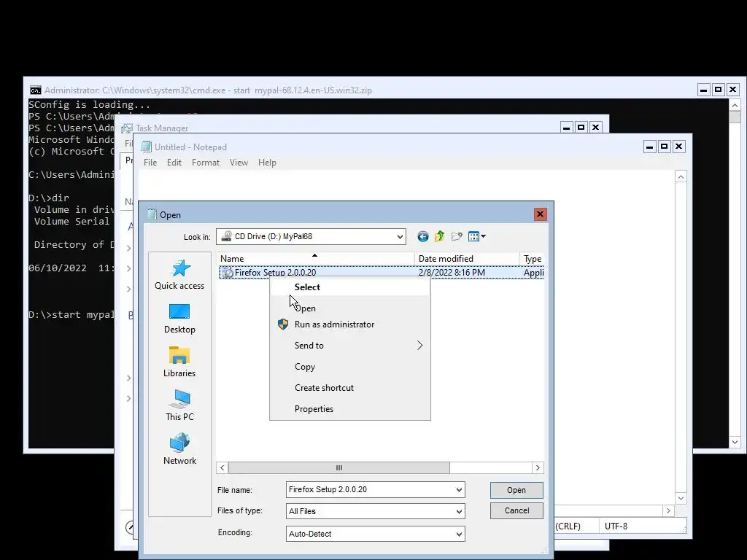This screenshot has height=560, width=747.
Task: Open Notepad's File menu
Action: coord(150,163)
